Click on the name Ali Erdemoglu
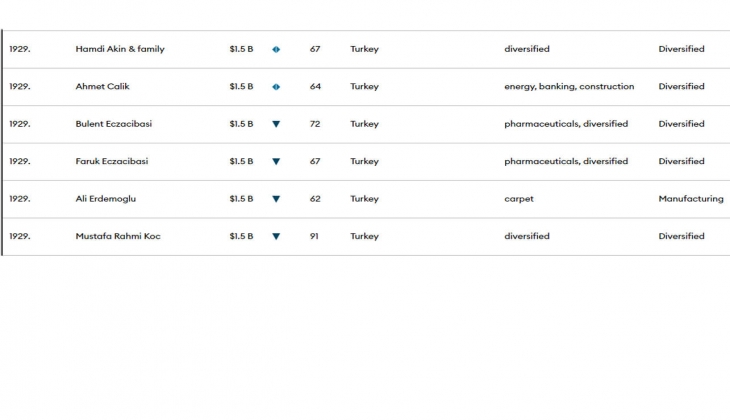This screenshot has height=420, width=730. pyautogui.click(x=106, y=199)
